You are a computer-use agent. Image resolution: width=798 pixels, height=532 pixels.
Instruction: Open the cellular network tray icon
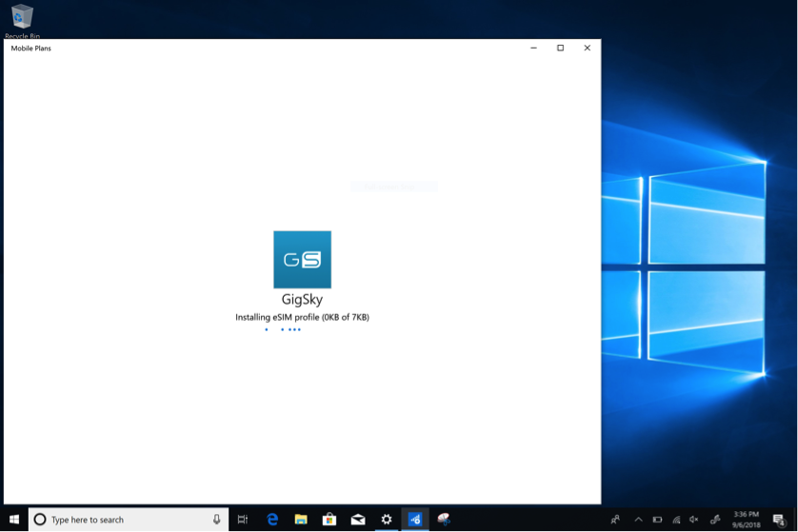[x=676, y=520]
